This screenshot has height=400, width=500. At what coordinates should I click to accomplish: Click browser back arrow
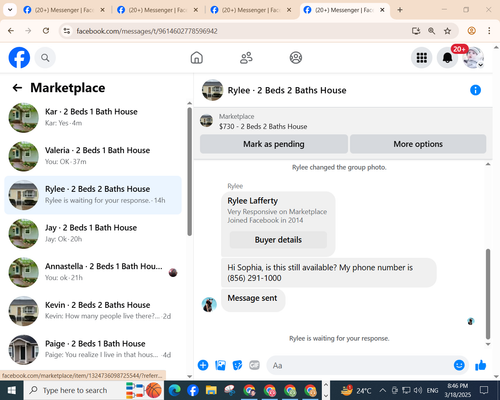tap(11, 31)
